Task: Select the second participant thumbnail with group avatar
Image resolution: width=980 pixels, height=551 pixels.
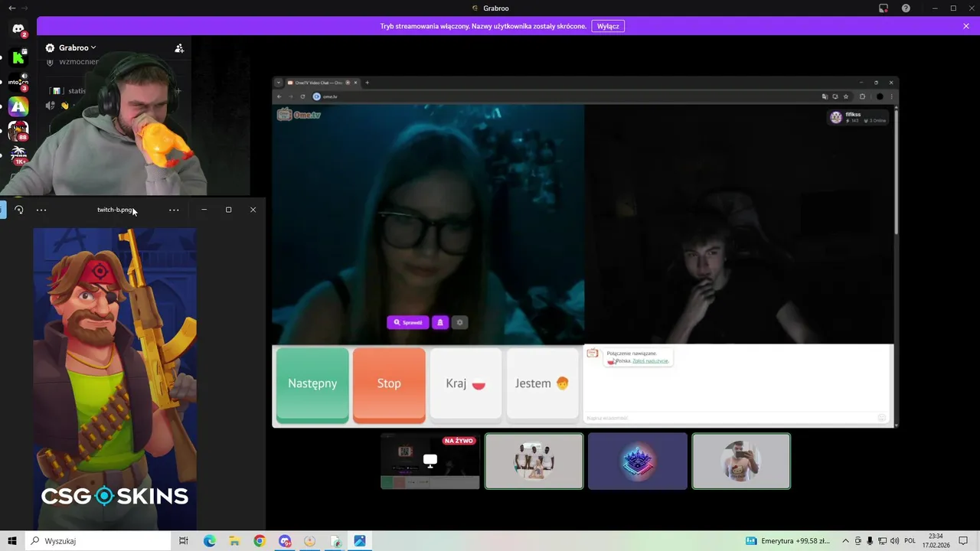Action: (534, 461)
